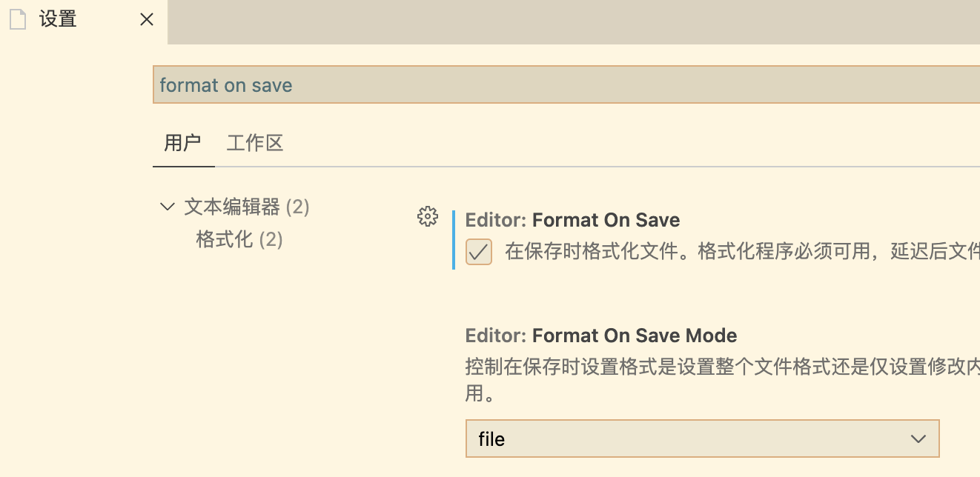Viewport: 980px width, 477px height.
Task: Select 文本编辑器 (2) in the settings tree
Action: click(246, 207)
